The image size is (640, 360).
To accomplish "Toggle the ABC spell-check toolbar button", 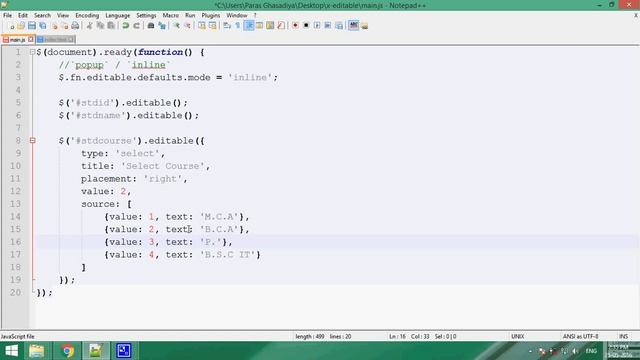I will pyautogui.click(x=353, y=26).
